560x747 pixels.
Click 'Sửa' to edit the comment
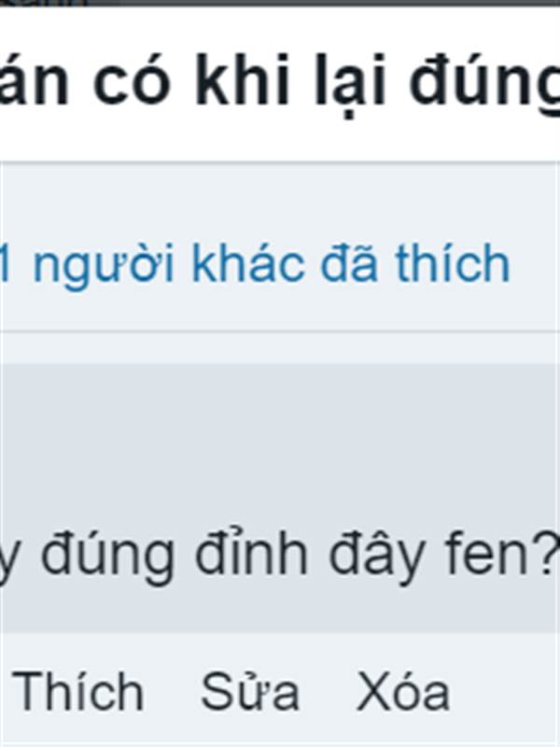coord(250,692)
